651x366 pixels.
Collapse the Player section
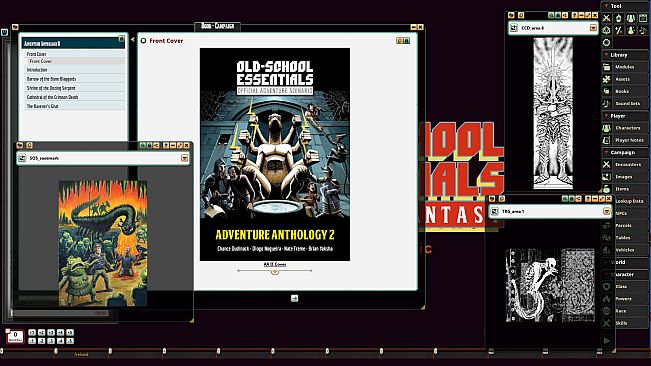click(x=607, y=116)
